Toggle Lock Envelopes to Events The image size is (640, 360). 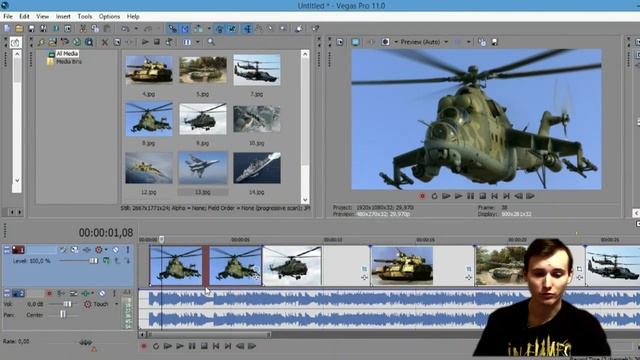point(220,28)
